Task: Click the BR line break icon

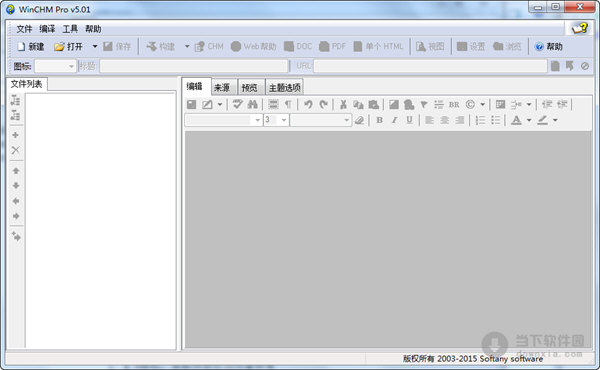Action: [454, 104]
